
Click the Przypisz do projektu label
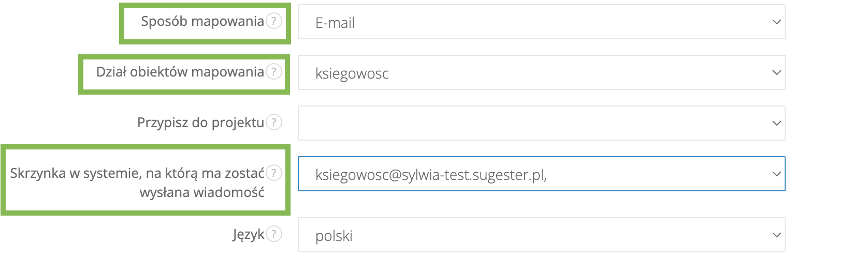click(200, 123)
